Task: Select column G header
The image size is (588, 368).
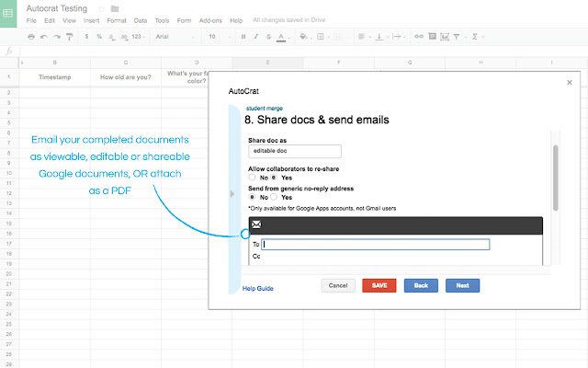Action: [x=410, y=63]
